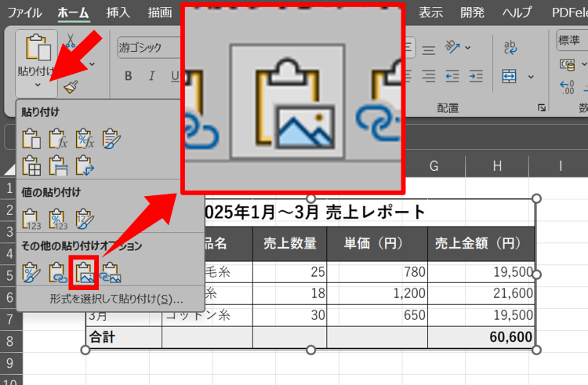The width and height of the screenshot is (588, 385).
Task: Open the 標準 number format dropdown
Action: 572,40
